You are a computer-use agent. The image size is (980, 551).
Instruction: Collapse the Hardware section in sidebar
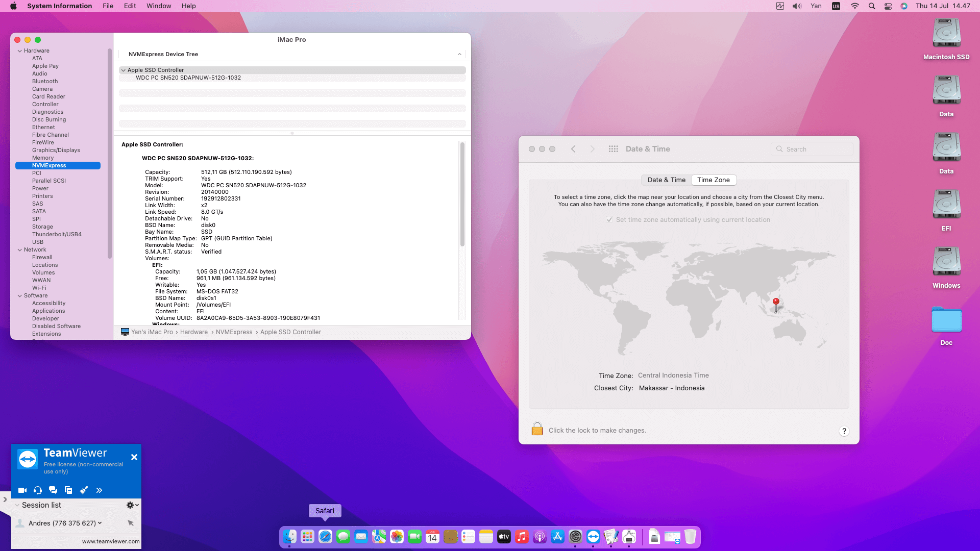click(x=20, y=51)
